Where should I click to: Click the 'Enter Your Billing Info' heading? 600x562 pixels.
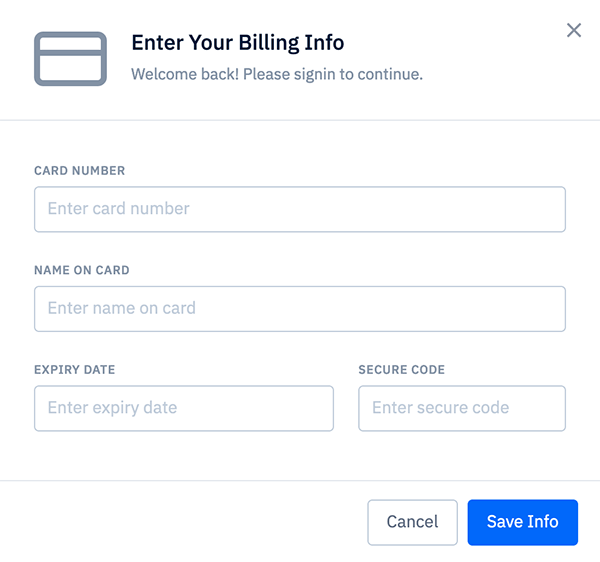[x=238, y=43]
